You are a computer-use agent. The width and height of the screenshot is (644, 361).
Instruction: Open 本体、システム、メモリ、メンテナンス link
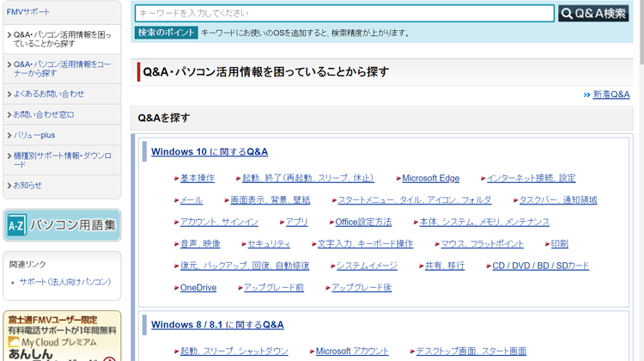tap(484, 222)
